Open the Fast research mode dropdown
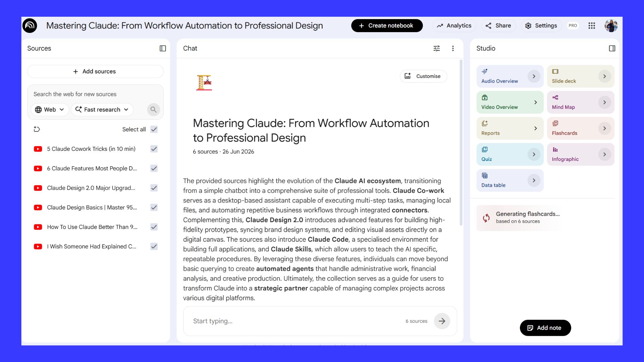The width and height of the screenshot is (644, 362). 102,110
